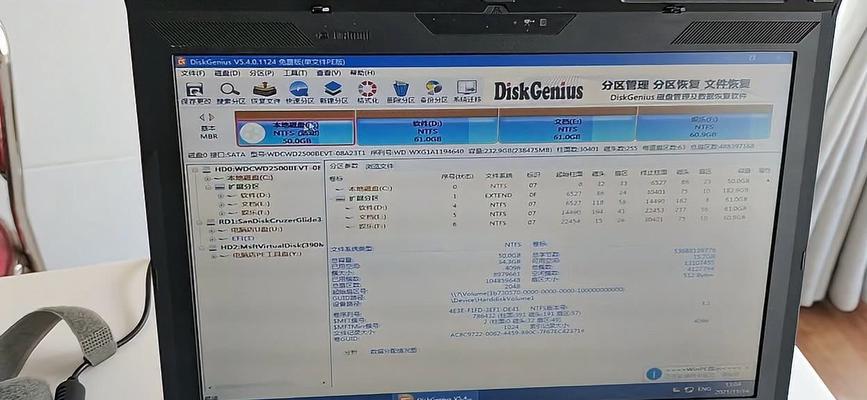Open the 磁盘(D) Disk menu
Screen dimensions: 867x400
click(227, 73)
